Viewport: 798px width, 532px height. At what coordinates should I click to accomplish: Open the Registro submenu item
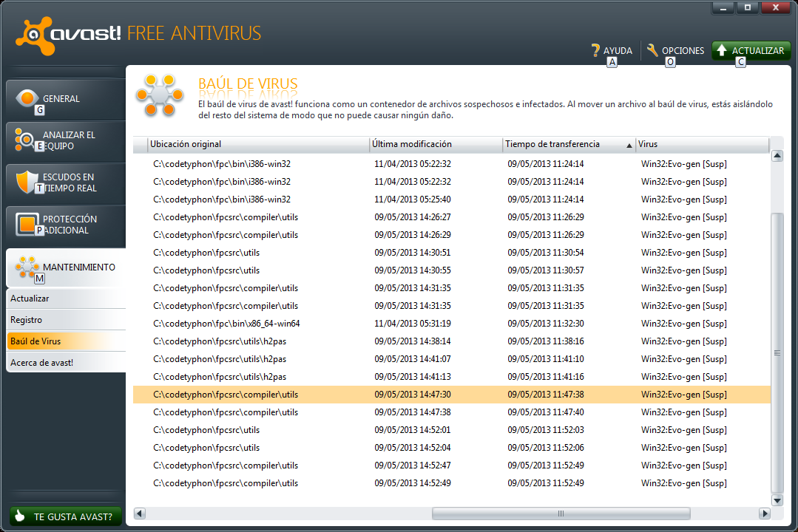tap(66, 320)
